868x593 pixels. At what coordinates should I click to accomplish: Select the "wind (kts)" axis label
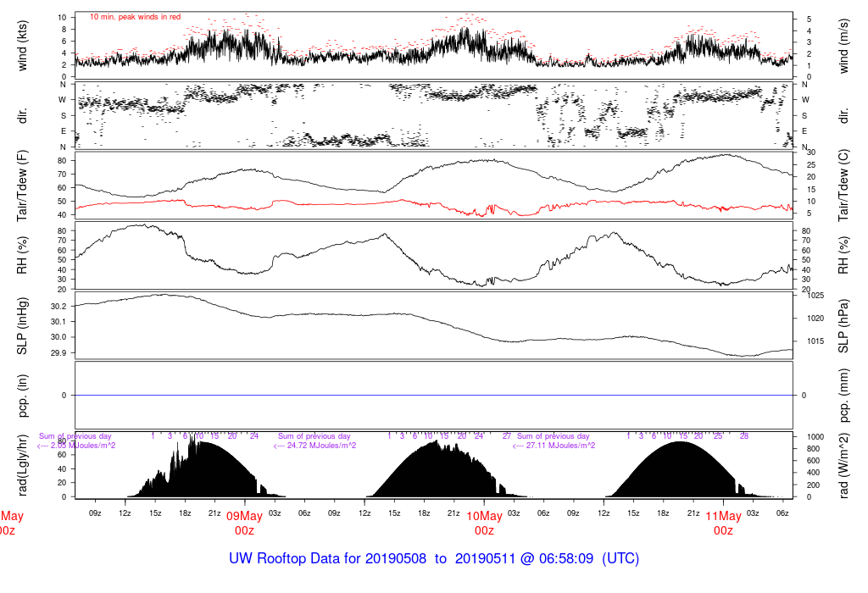coord(22,46)
